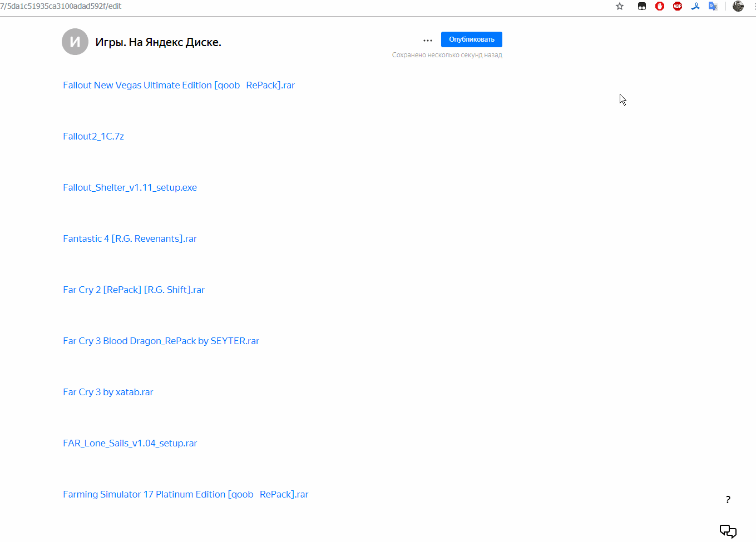Open the Tampermonkey extension icon

click(x=642, y=6)
